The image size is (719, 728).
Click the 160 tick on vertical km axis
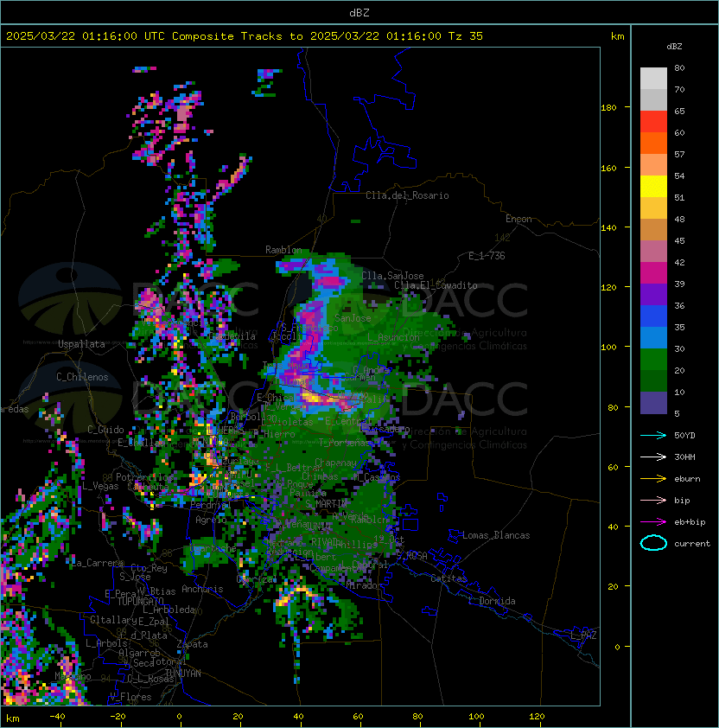point(609,168)
